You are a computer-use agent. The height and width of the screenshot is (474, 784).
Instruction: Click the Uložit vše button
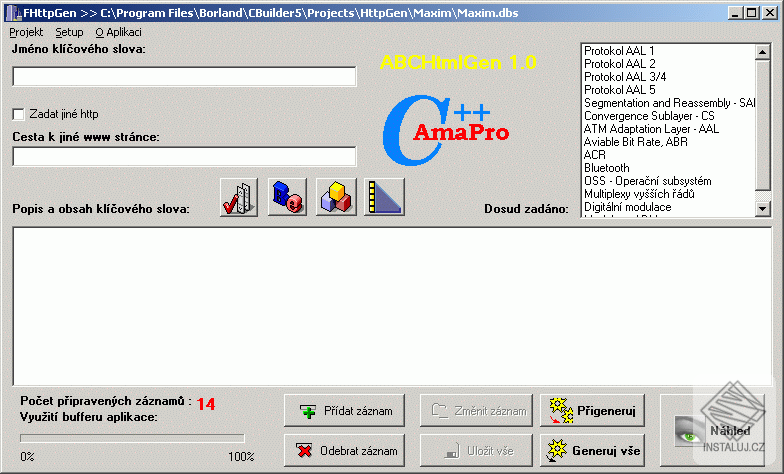[476, 450]
